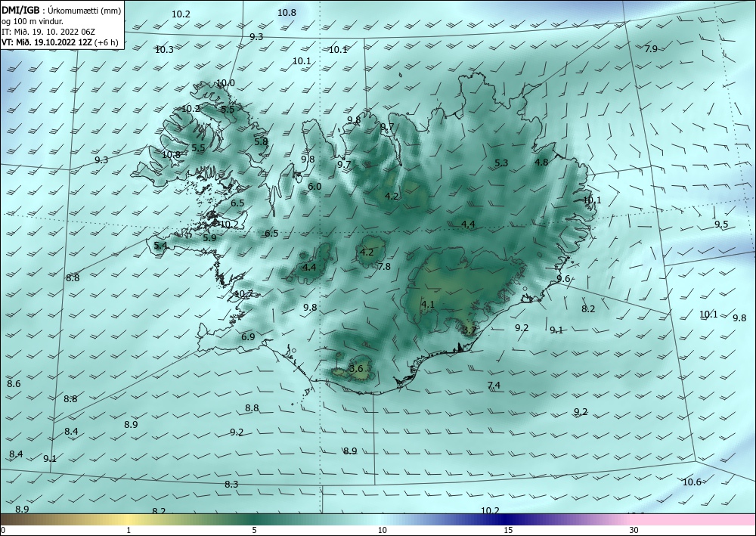This screenshot has width=756, height=536.
Task: Click the 8.6 value label
Action: 14,384
